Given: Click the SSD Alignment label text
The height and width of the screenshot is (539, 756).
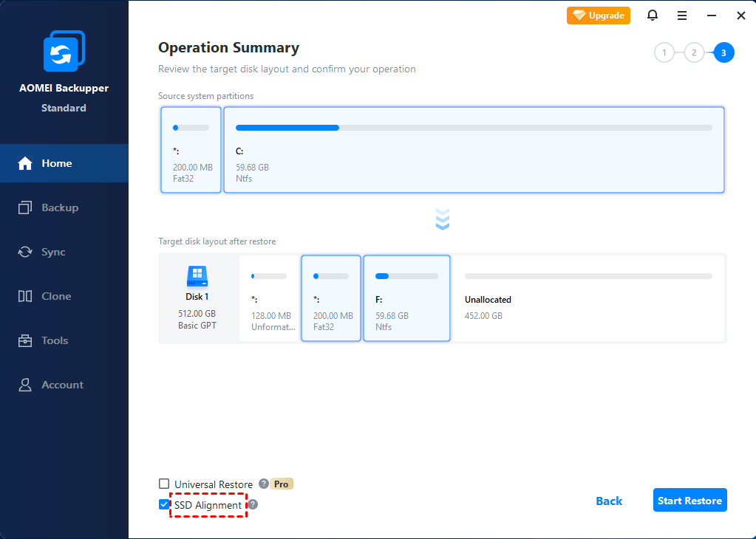Looking at the screenshot, I should click(x=208, y=505).
